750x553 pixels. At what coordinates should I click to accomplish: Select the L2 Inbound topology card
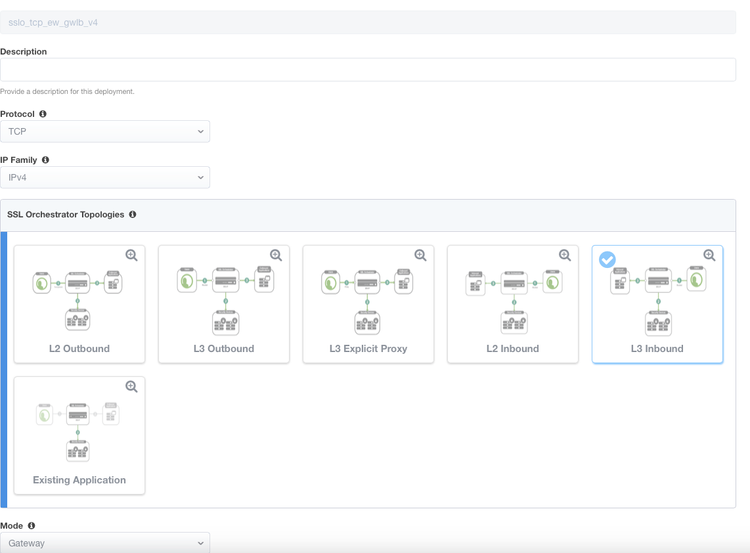512,305
